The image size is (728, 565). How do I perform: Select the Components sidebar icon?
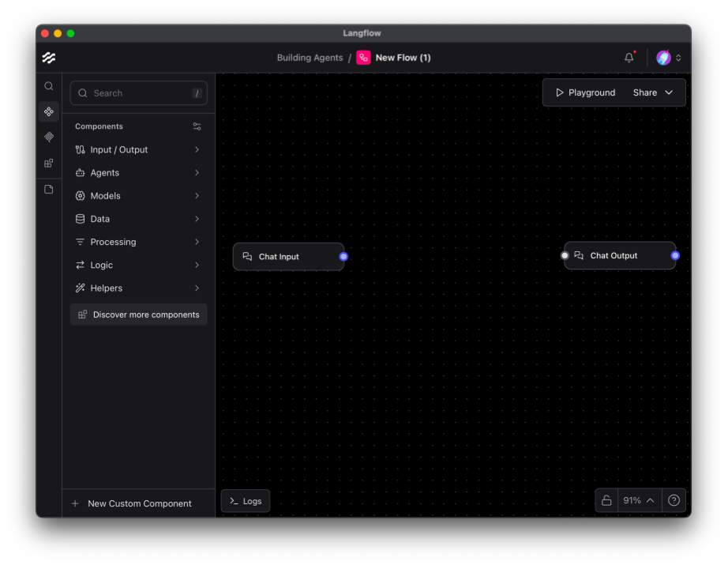[48, 111]
